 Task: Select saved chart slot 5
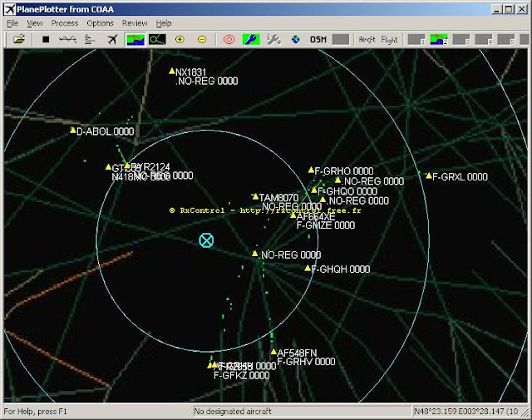[506, 40]
